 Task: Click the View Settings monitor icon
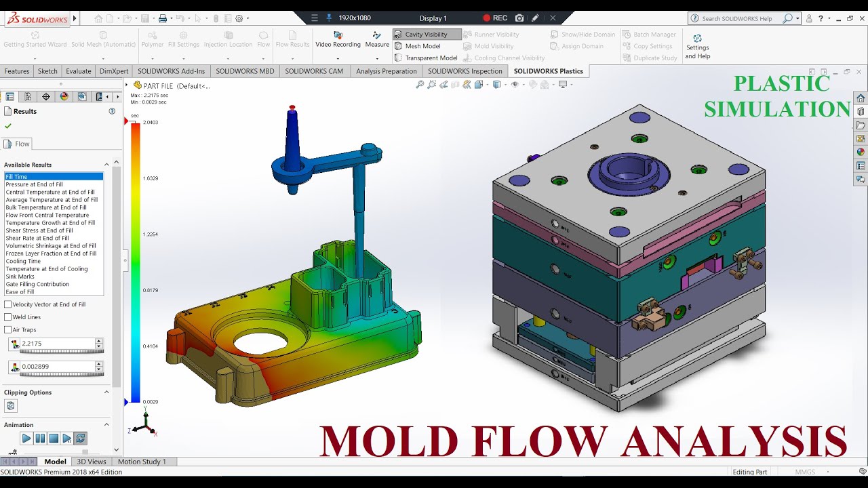pyautogui.click(x=562, y=85)
